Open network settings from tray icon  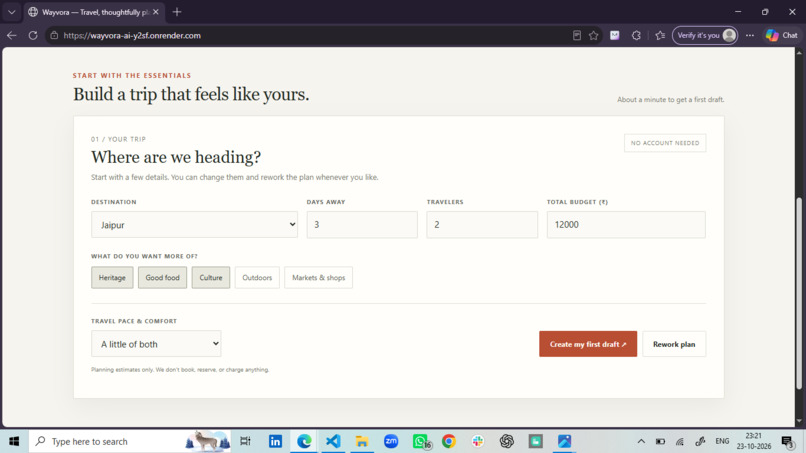(x=680, y=441)
